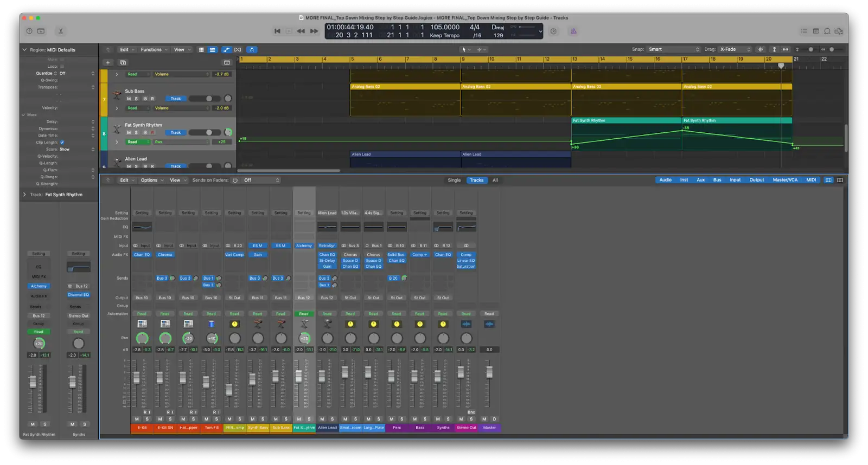Switch mixer to the Bus filter tab
This screenshot has width=868, height=465.
tap(717, 180)
